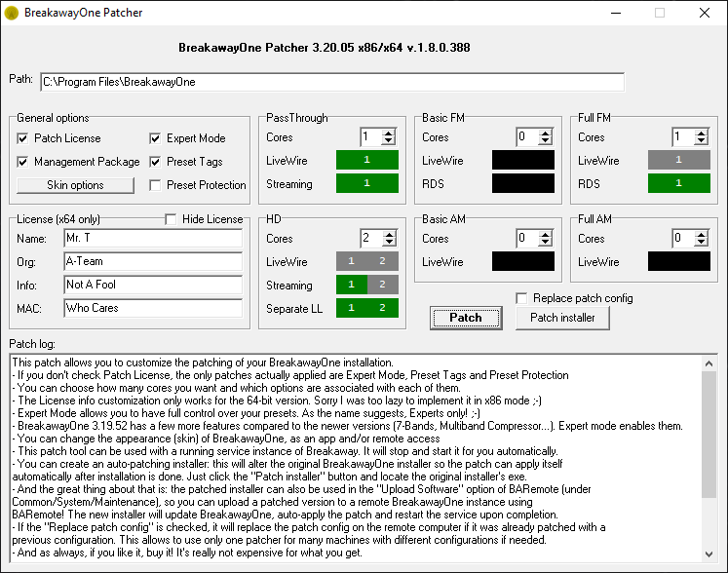
Task: Increase the Basic FM Cores value
Action: coord(545,134)
